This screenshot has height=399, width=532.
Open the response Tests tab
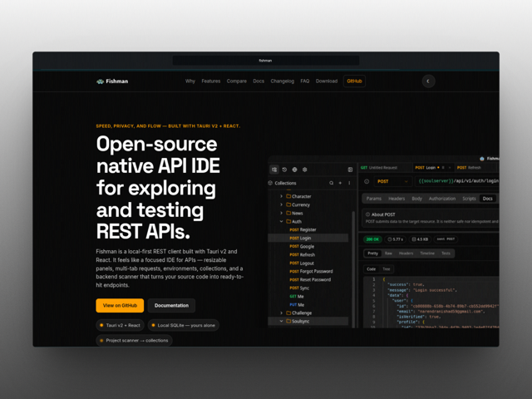(x=446, y=254)
